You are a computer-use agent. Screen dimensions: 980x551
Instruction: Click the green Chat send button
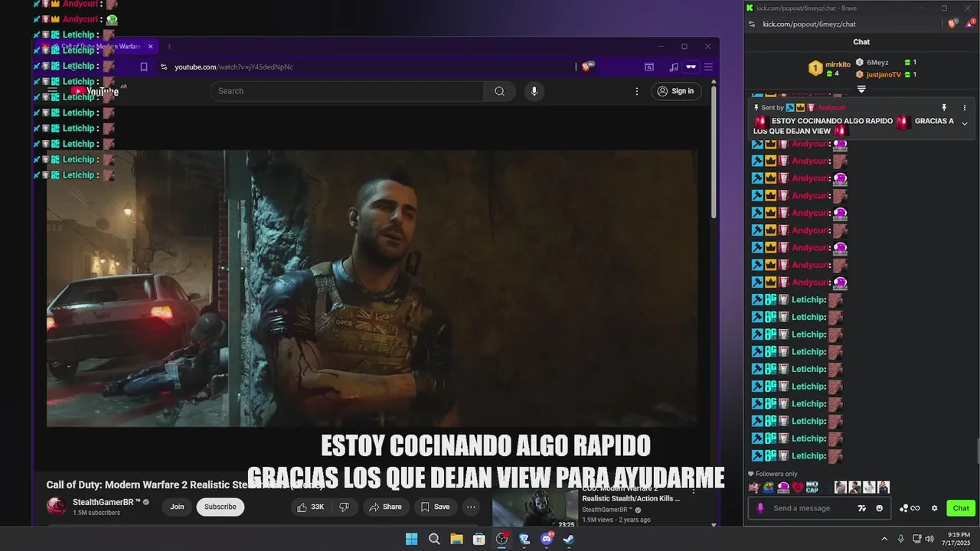(961, 508)
